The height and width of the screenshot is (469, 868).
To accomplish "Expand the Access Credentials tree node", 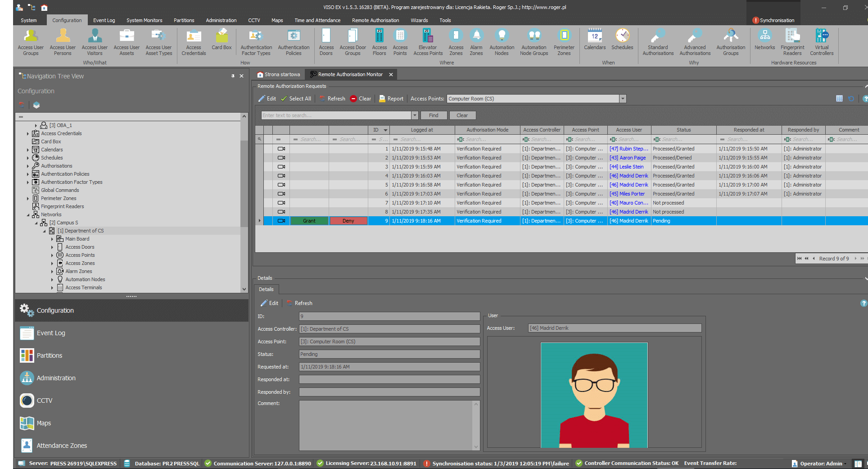I will point(28,134).
